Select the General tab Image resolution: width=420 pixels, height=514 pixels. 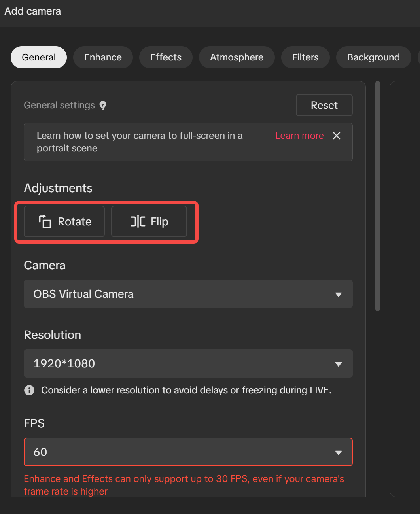(x=39, y=57)
